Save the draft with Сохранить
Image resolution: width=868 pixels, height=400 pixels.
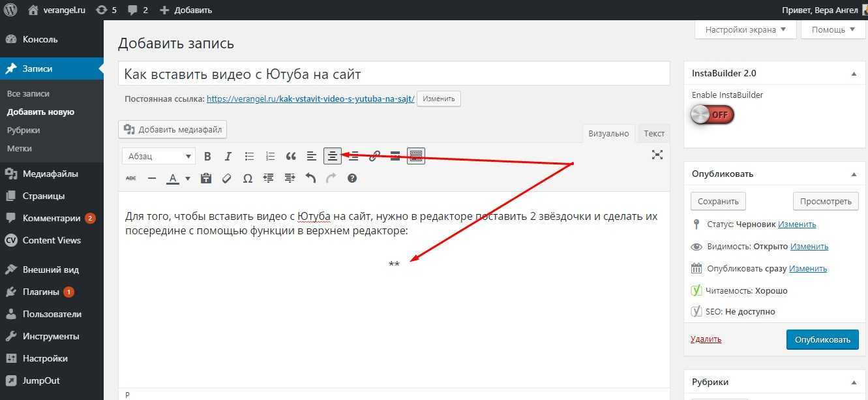(x=718, y=201)
